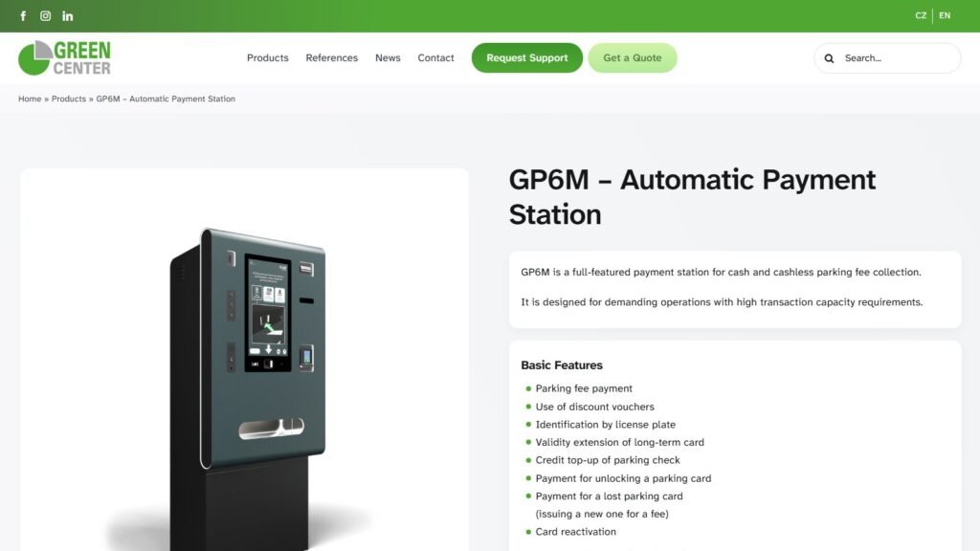Open the GP6M payment station product image
980x551 pixels.
(x=244, y=360)
